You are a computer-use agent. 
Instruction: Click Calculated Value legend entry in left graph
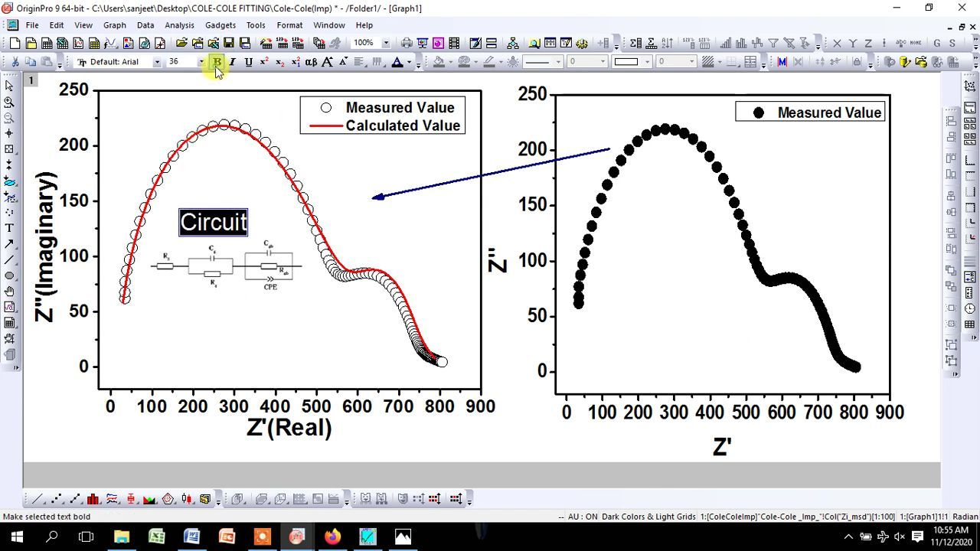[x=403, y=126]
